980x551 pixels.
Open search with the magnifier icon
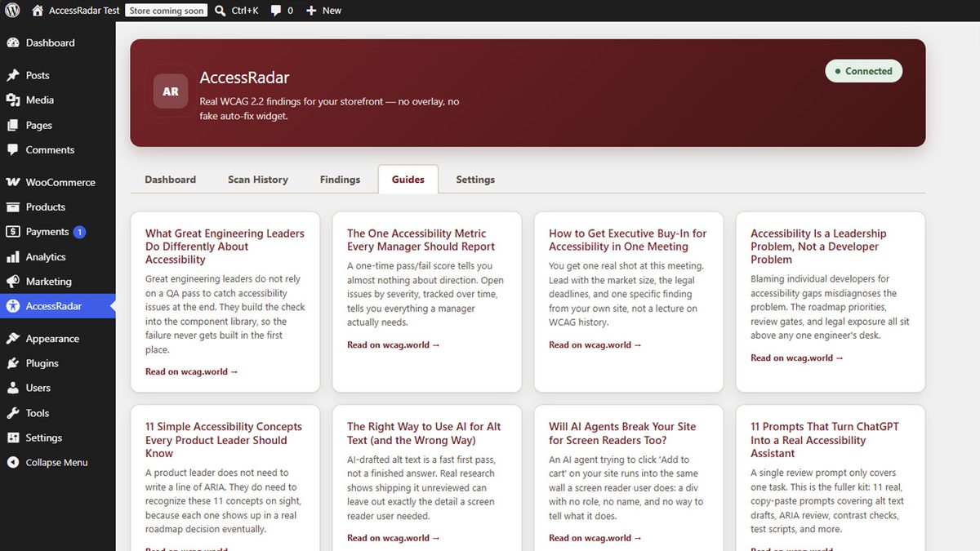click(x=220, y=11)
